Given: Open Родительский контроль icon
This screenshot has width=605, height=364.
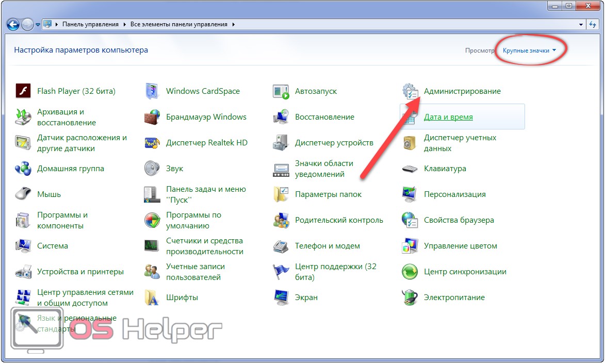Looking at the screenshot, I should pos(281,220).
